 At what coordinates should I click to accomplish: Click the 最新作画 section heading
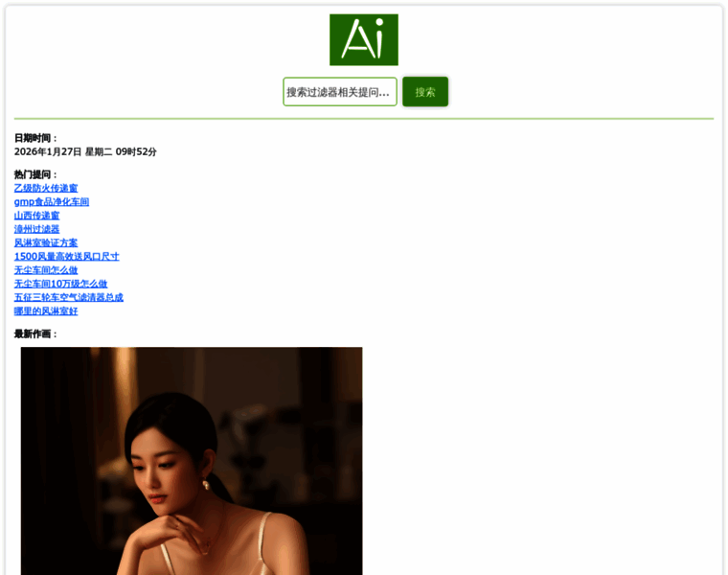(x=36, y=333)
